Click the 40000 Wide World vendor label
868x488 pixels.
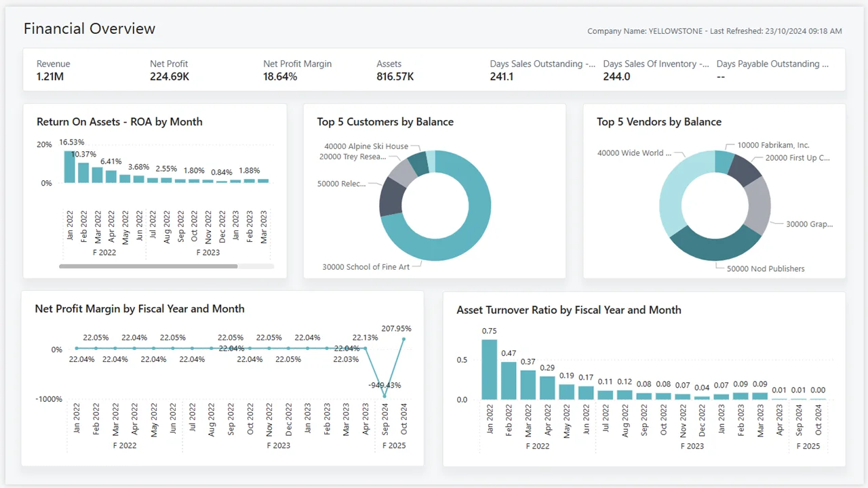coord(635,153)
